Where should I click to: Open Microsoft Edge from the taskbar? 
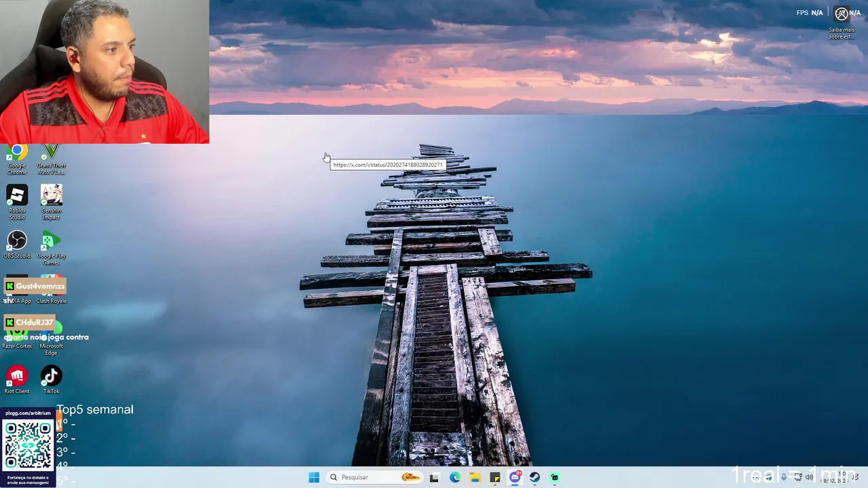click(x=455, y=477)
